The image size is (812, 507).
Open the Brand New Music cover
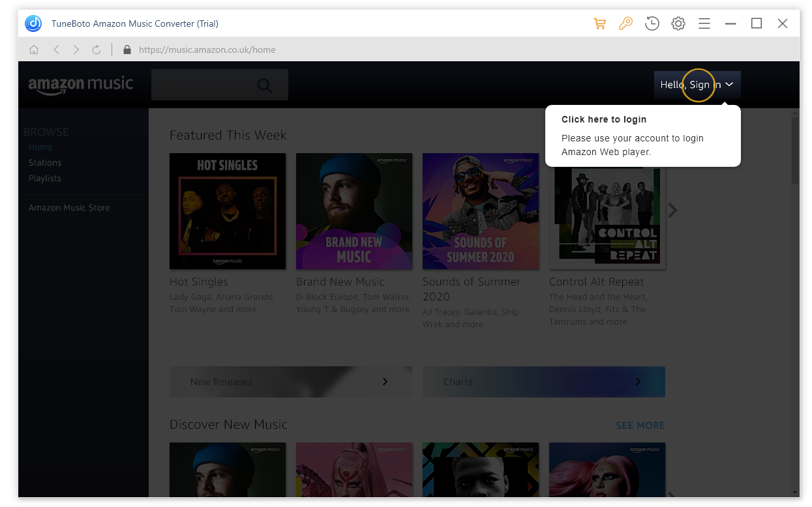(354, 211)
